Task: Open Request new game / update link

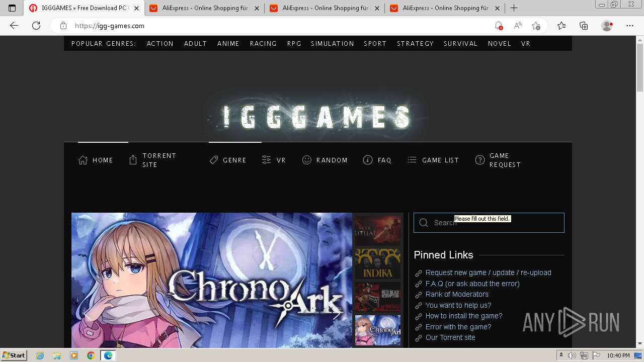Action: pos(489,273)
